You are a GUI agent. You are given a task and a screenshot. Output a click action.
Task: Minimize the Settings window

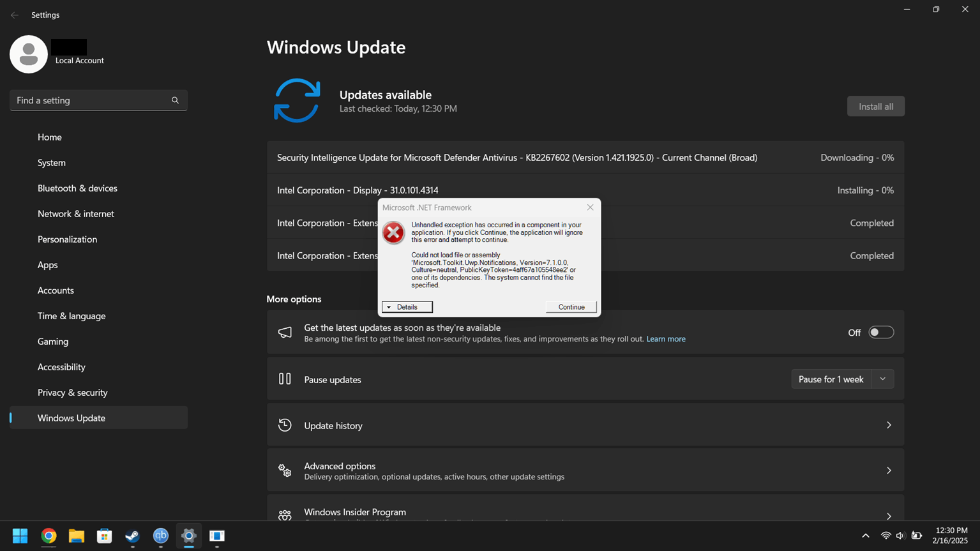pos(907,10)
